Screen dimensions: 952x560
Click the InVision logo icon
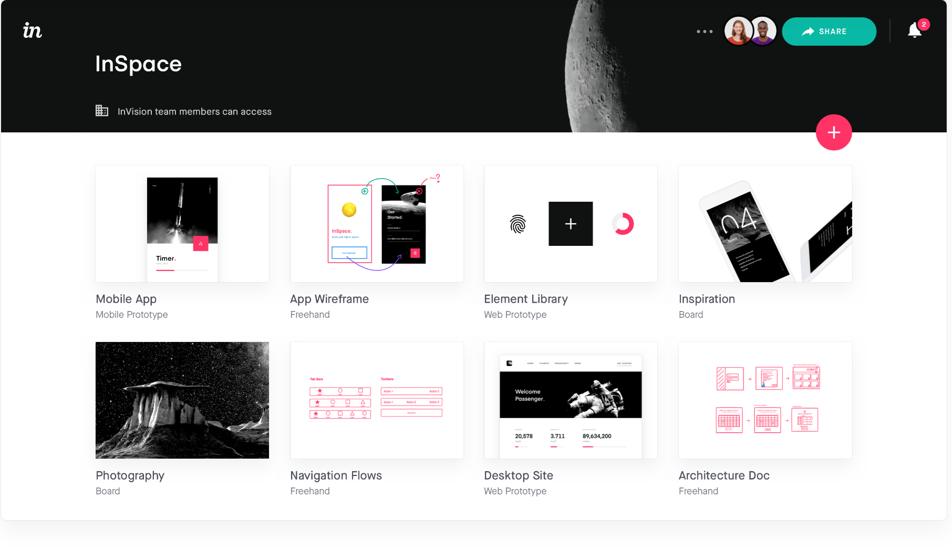coord(32,30)
